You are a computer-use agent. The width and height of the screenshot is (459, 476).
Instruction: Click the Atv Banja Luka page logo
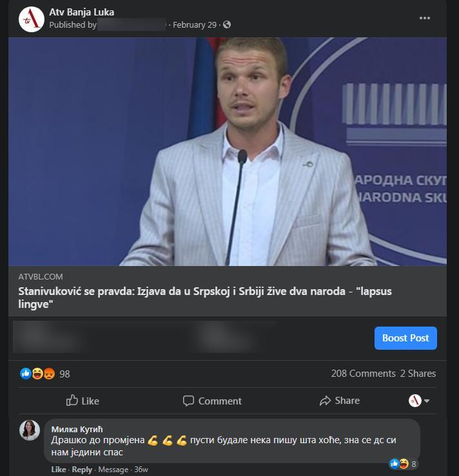[32, 19]
